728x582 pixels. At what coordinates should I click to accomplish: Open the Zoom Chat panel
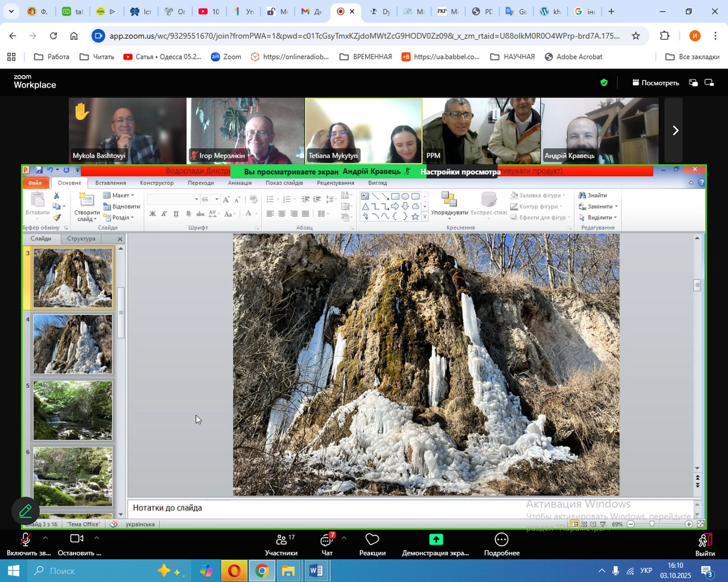point(327,541)
